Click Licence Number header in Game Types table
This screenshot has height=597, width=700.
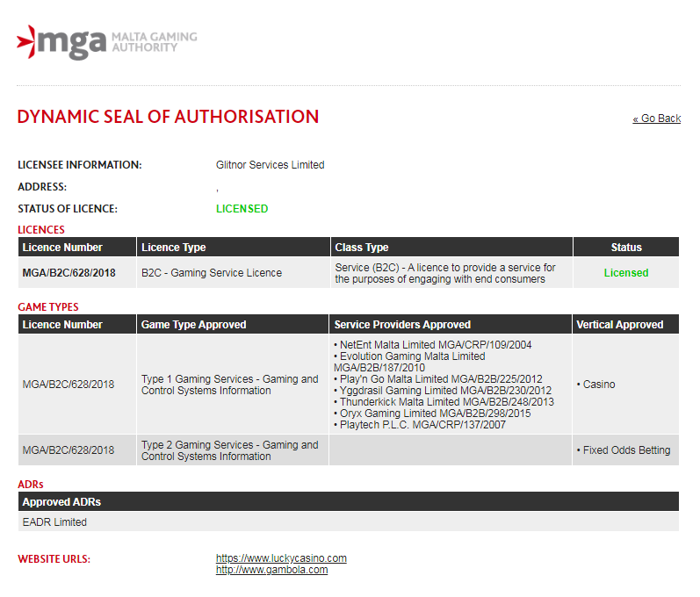[x=77, y=324]
